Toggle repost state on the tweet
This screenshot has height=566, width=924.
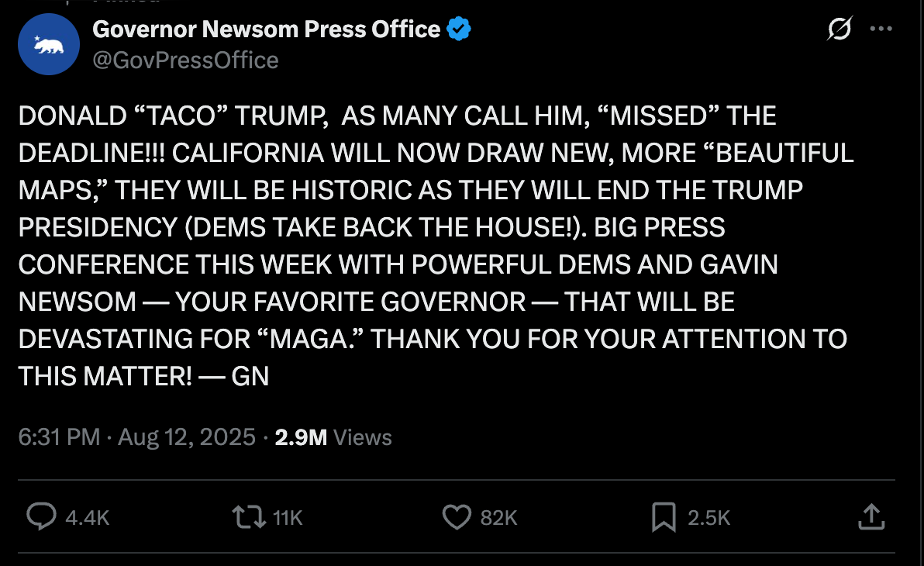(250, 517)
